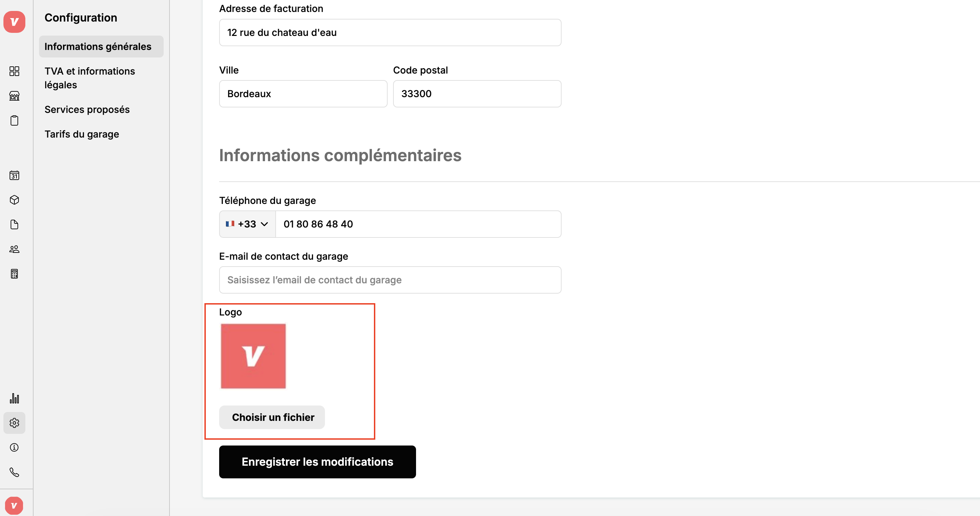Click the red logo thumbnail preview
This screenshot has width=980, height=516.
coord(253,356)
